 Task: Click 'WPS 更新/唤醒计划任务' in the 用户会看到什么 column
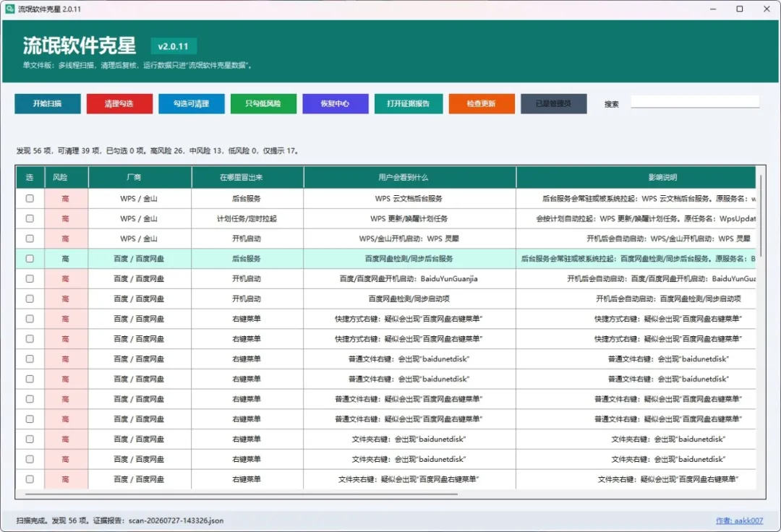[409, 218]
